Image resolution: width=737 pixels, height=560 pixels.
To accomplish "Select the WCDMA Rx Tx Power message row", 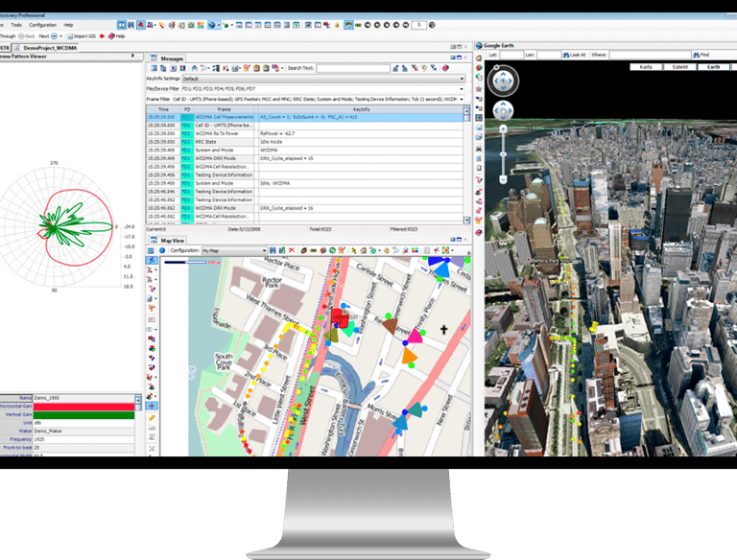I will point(304,133).
